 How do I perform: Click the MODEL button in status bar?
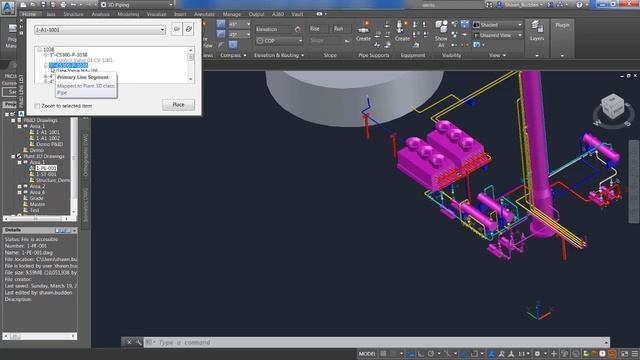tap(367, 353)
